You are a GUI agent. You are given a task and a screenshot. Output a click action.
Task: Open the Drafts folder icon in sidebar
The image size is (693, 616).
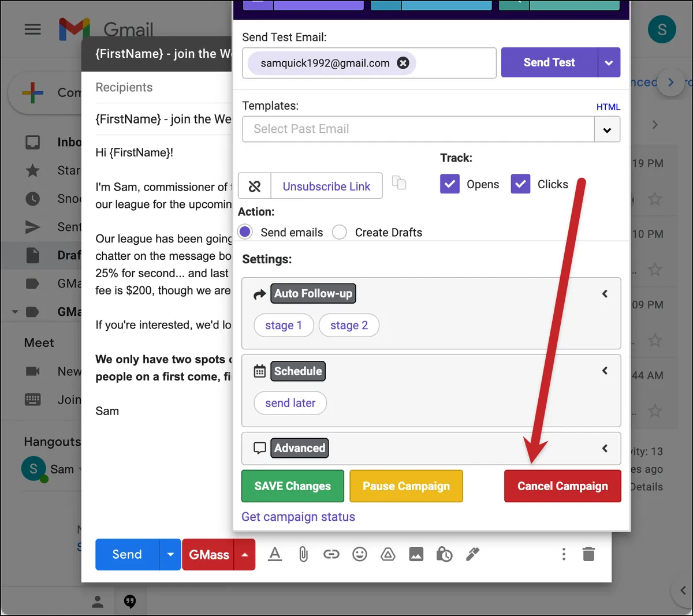tap(33, 255)
